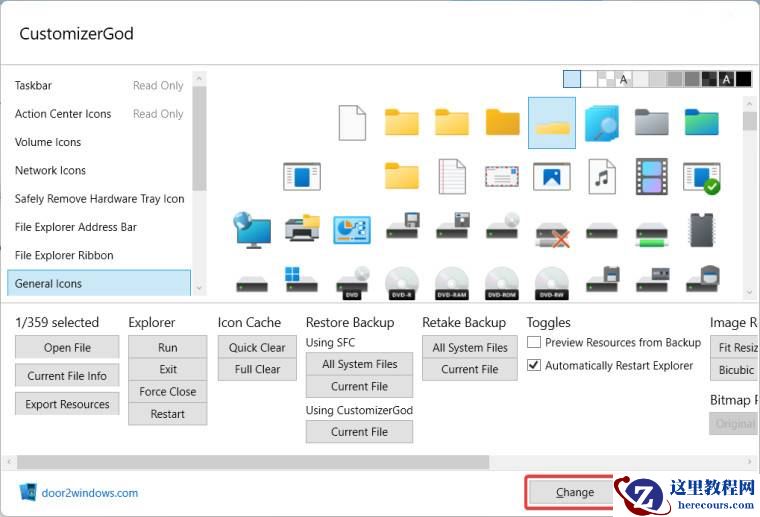Select the printer with folder icon

coord(302,228)
